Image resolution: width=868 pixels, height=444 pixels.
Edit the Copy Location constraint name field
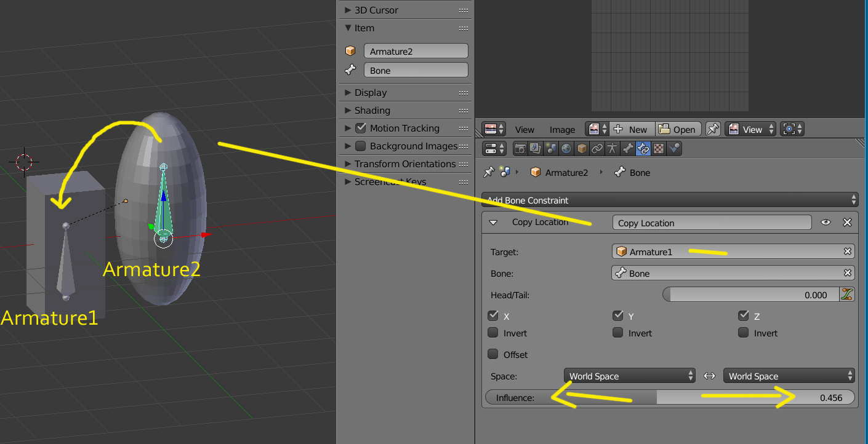[x=712, y=223]
